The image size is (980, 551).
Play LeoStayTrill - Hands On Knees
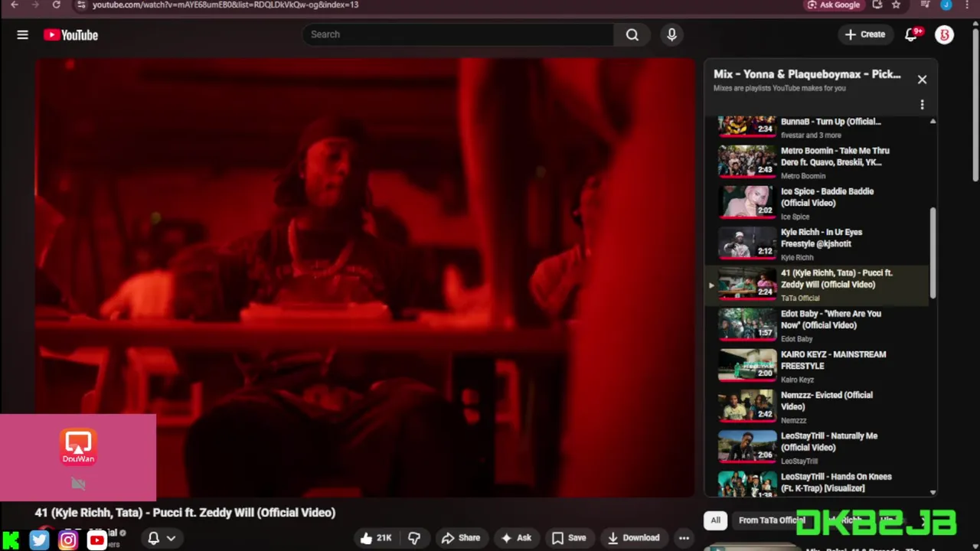(816, 484)
